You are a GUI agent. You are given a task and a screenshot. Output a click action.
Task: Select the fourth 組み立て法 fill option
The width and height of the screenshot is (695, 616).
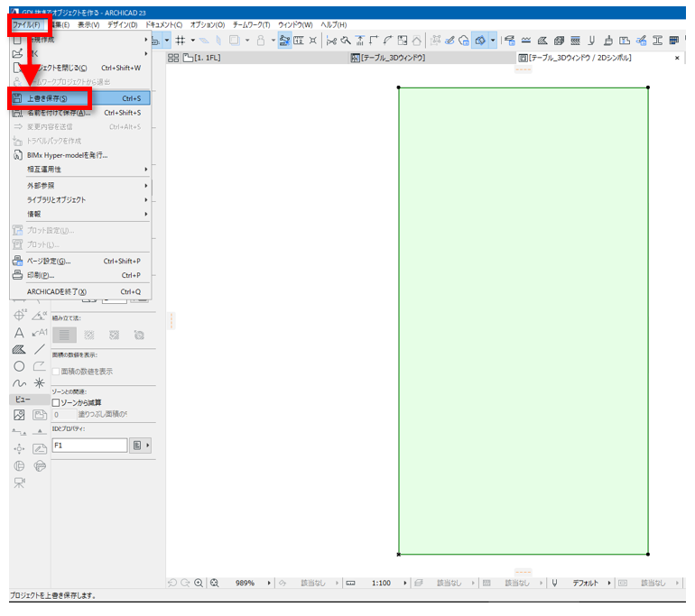tap(139, 335)
